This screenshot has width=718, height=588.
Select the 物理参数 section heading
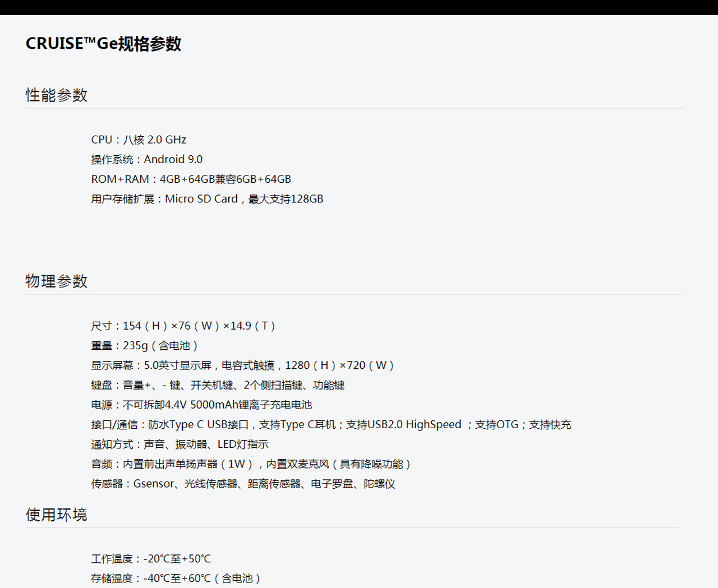pos(56,281)
